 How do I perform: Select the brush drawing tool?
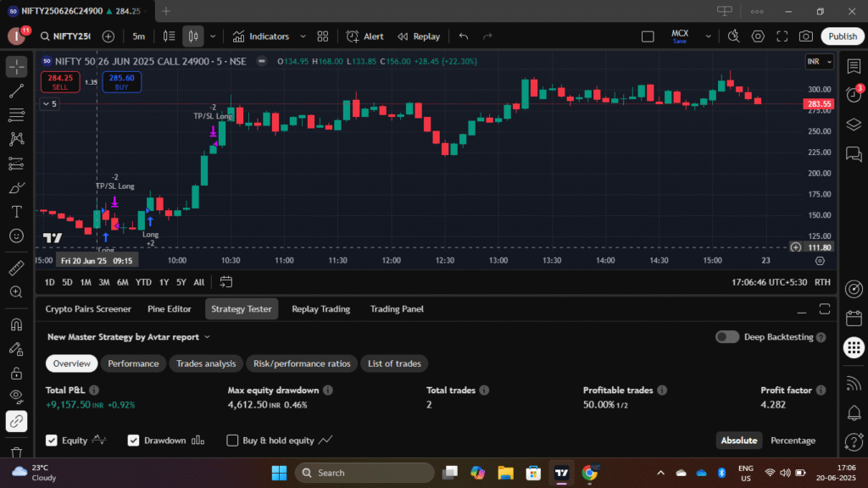17,187
